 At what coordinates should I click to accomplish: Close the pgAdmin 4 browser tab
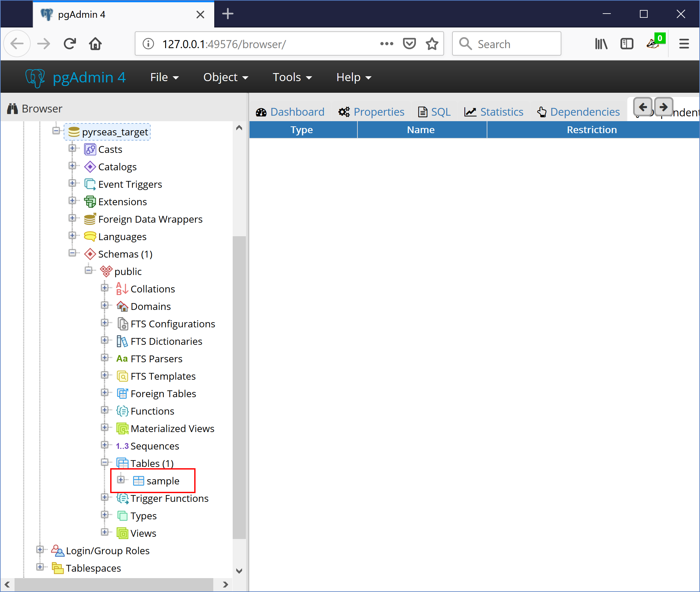[200, 15]
